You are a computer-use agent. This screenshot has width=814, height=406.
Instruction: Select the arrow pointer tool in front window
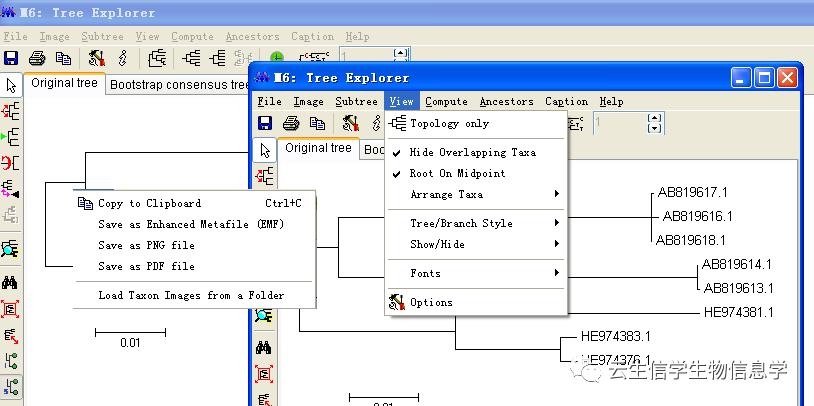coord(265,150)
